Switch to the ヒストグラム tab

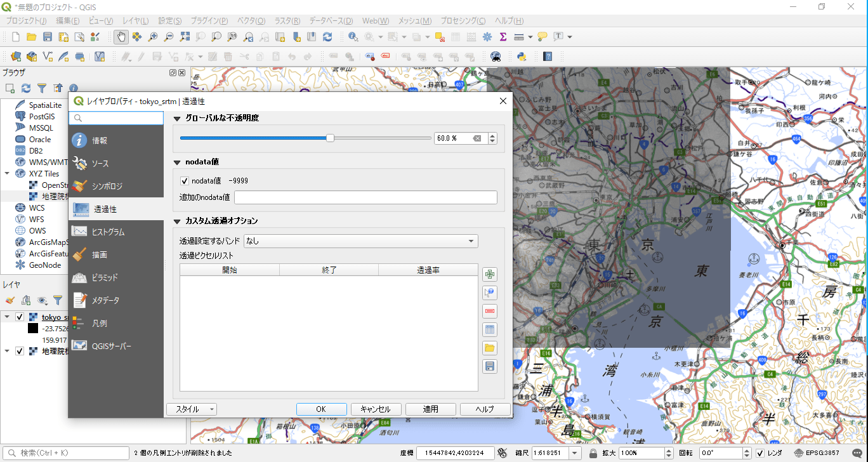coord(115,232)
